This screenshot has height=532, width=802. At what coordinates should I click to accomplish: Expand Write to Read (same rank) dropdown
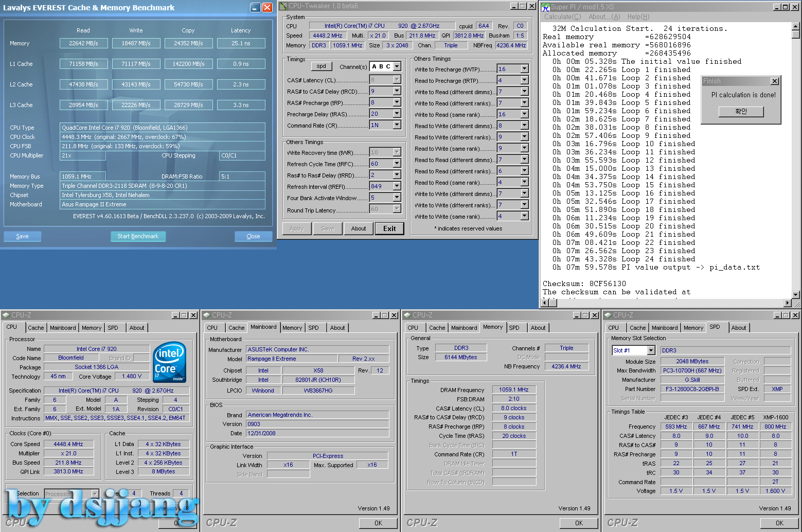tap(524, 114)
